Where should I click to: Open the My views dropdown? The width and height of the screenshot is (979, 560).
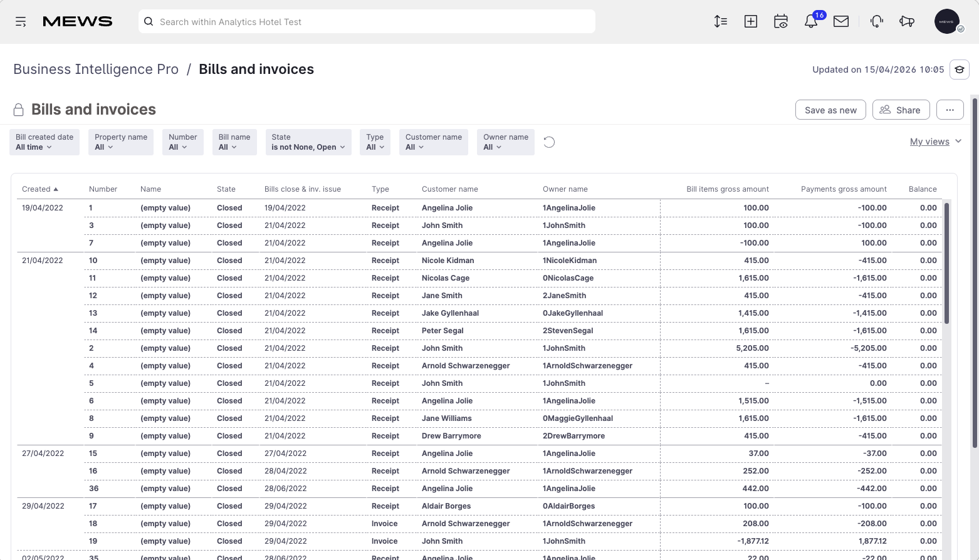coord(936,142)
